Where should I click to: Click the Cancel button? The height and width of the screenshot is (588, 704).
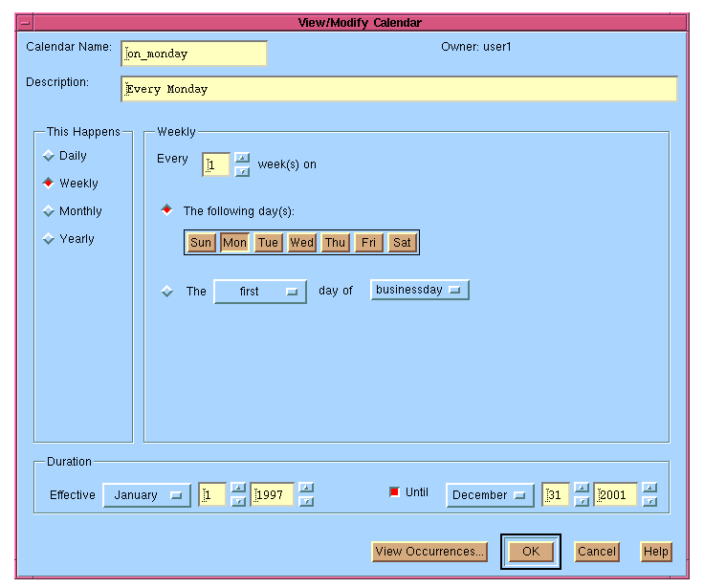pyautogui.click(x=597, y=552)
